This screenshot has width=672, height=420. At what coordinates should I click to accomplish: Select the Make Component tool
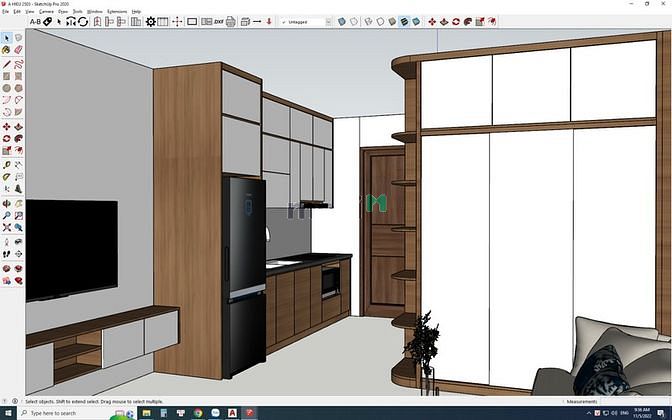tap(18, 38)
